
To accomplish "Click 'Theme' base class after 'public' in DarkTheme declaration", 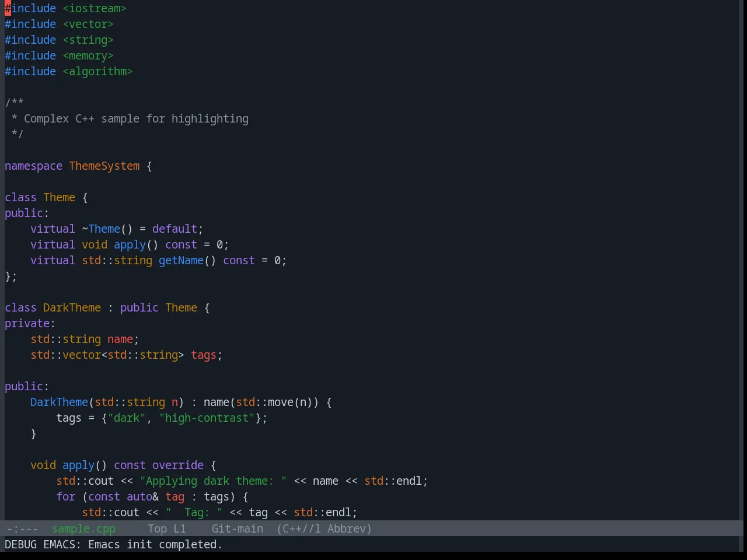I will click(x=181, y=307).
